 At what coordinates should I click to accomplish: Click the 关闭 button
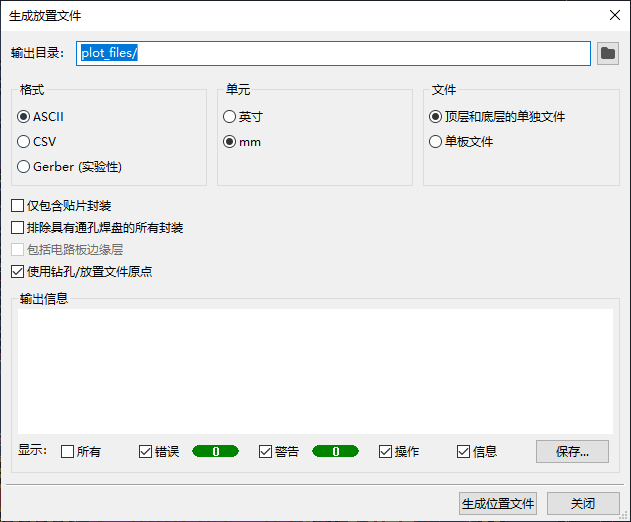pos(583,503)
